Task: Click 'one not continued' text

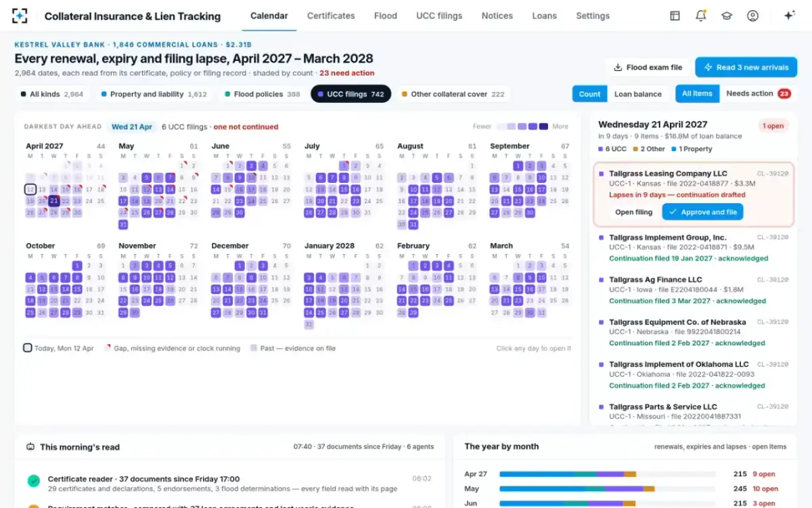Action: (246, 127)
